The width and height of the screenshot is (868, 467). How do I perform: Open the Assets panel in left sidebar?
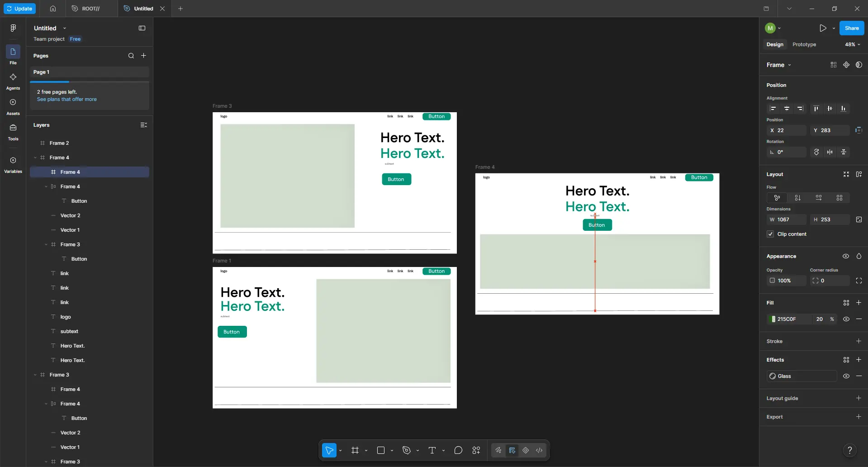(13, 107)
